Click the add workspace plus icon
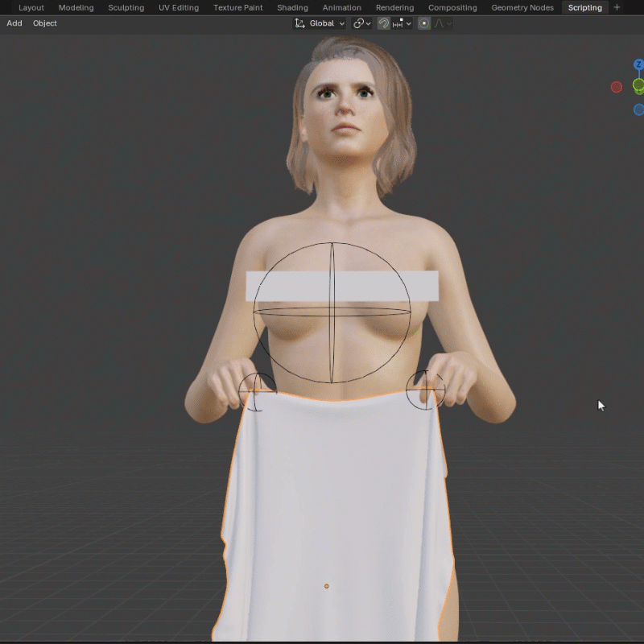Image resolution: width=644 pixels, height=644 pixels. (x=617, y=7)
